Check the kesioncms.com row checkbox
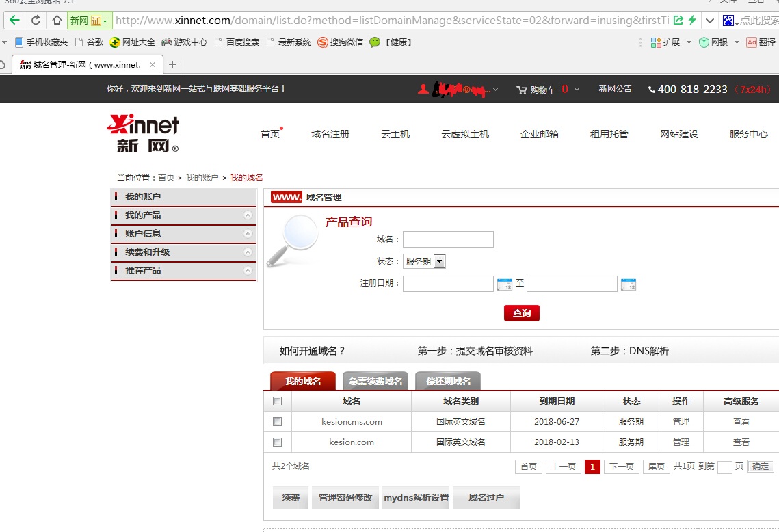779x532 pixels. [277, 421]
